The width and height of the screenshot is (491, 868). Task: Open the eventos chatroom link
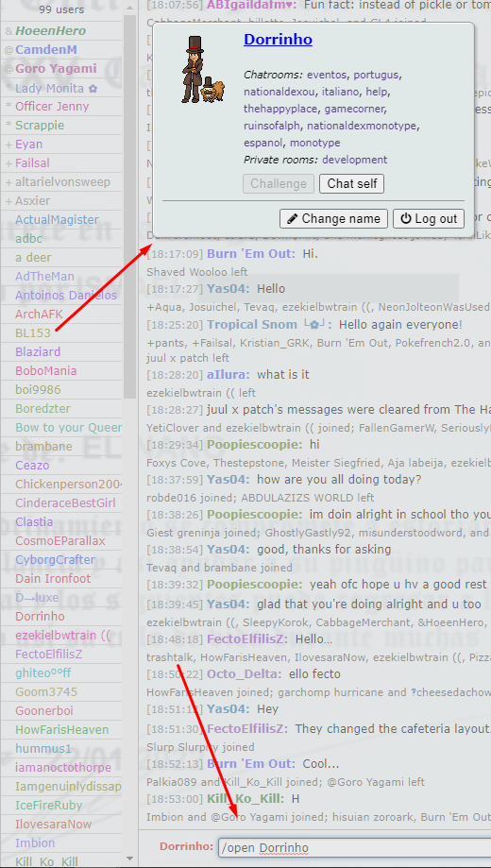pyautogui.click(x=327, y=75)
